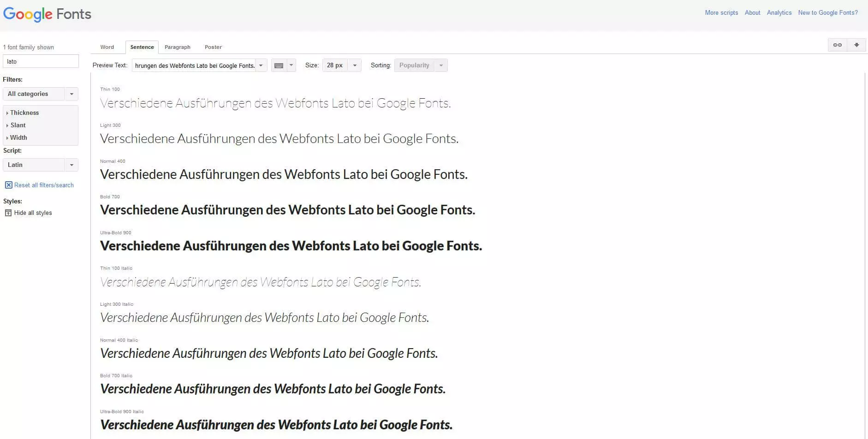The width and height of the screenshot is (868, 439).
Task: Click the Analytics link
Action: (779, 12)
